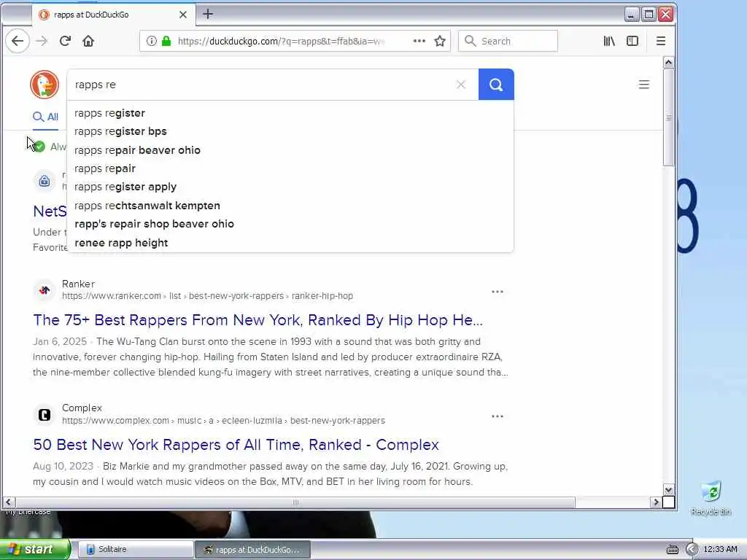Click the ranker.com result URL

tap(207, 296)
